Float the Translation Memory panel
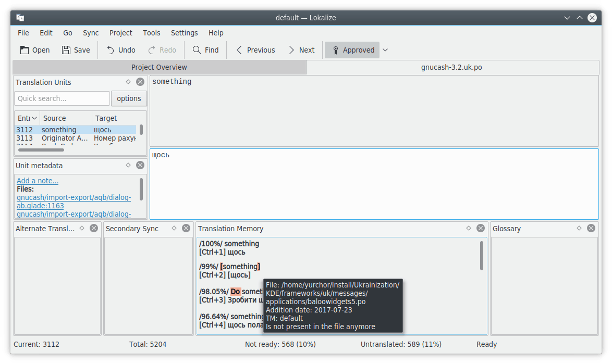 pos(468,228)
